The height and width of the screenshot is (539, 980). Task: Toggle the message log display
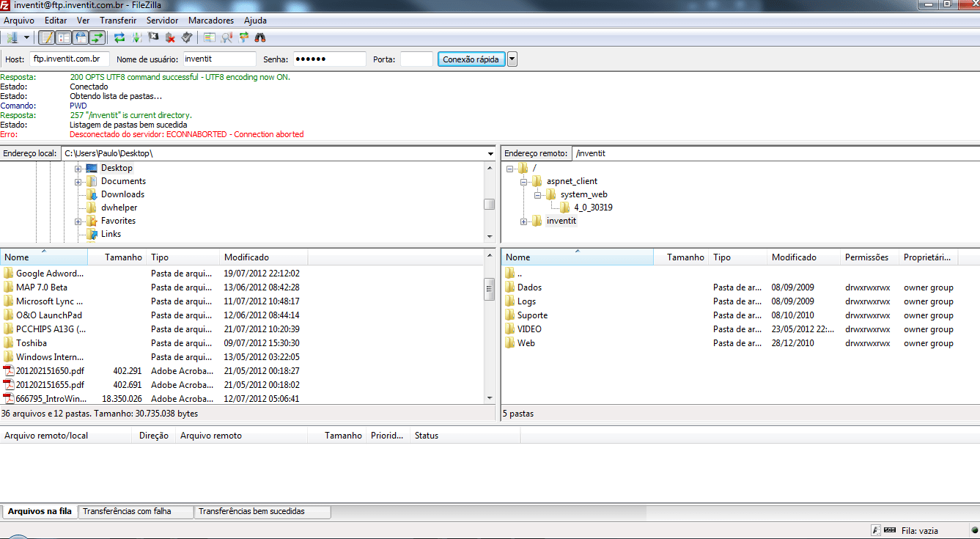[x=46, y=37]
